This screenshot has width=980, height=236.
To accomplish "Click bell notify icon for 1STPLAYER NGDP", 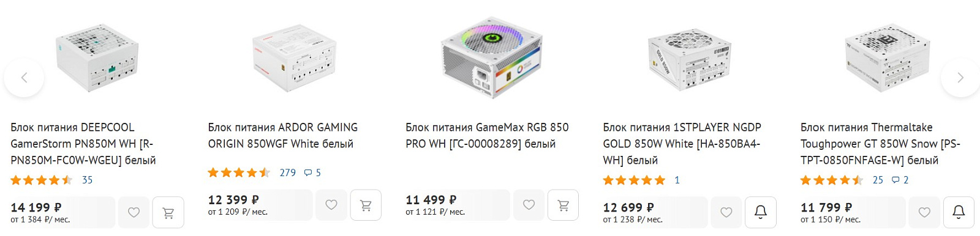I will (761, 212).
